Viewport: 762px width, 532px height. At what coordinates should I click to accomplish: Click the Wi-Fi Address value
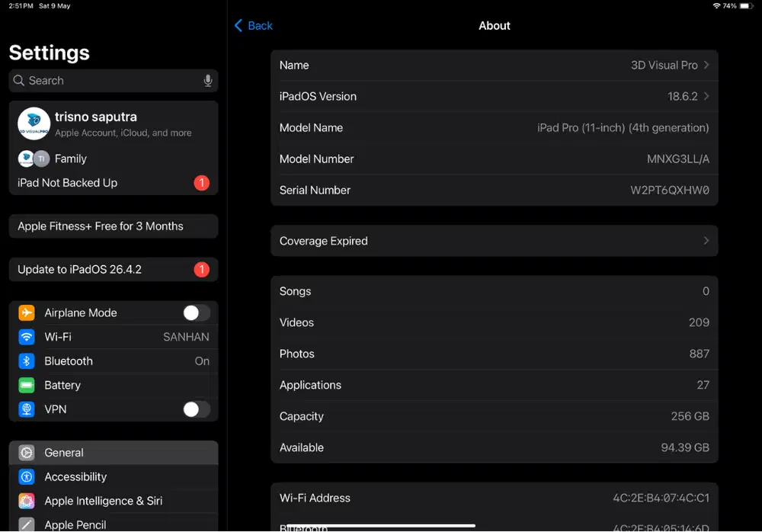(661, 498)
